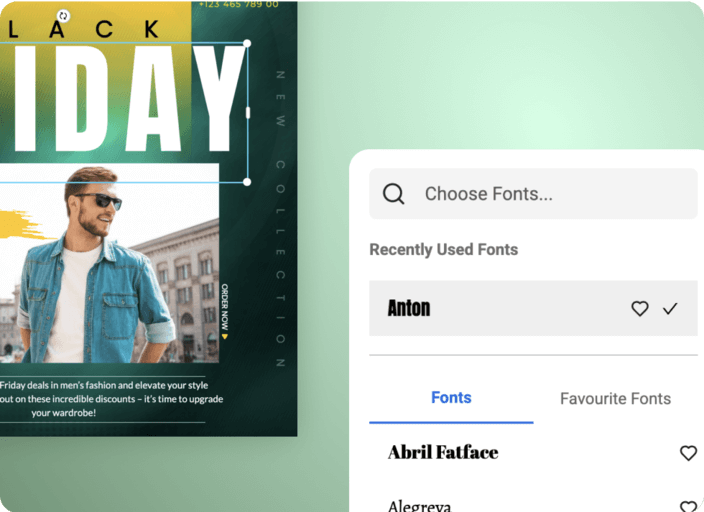Click the checkmark next to Anton
Screen dimensions: 704x512
pos(670,309)
